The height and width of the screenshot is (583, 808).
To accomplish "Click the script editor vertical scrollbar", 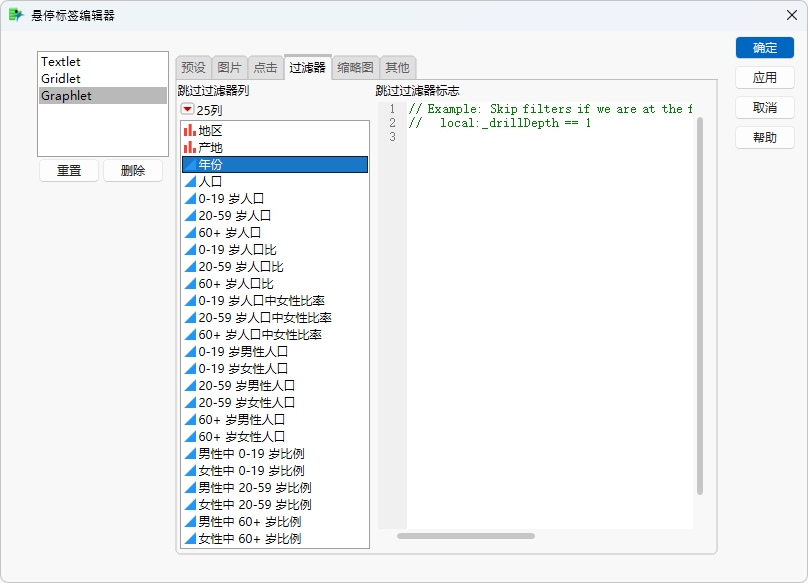I will tap(700, 306).
